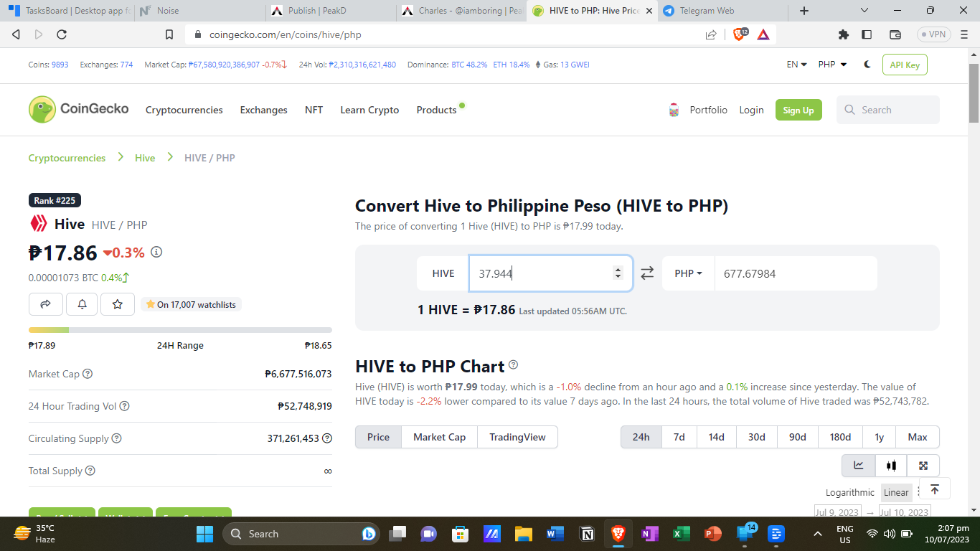Image resolution: width=980 pixels, height=551 pixels.
Task: Open the NFT menu
Action: (314, 110)
